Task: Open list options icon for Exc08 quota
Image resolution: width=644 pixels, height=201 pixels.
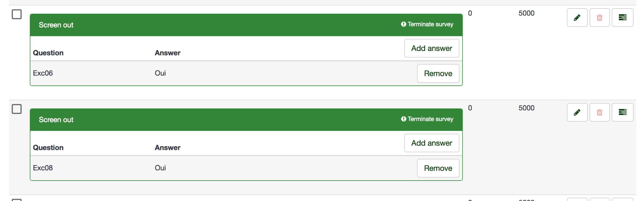Action: tap(622, 112)
